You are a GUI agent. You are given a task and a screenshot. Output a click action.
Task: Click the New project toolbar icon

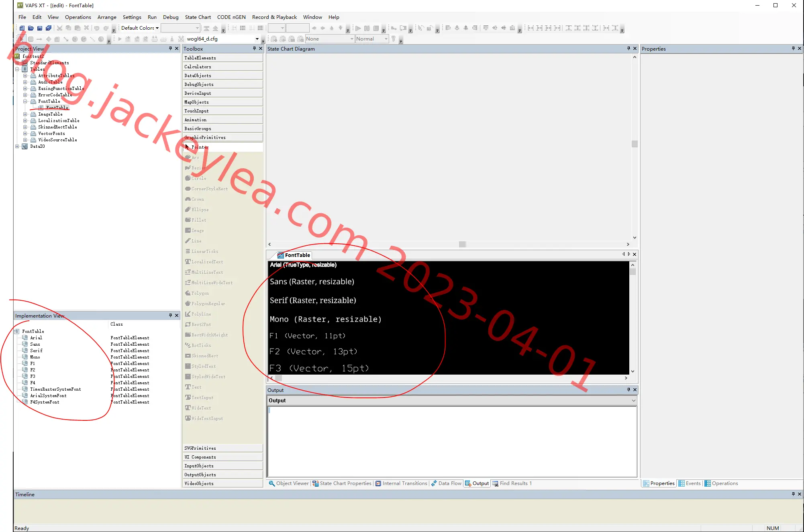click(x=22, y=28)
